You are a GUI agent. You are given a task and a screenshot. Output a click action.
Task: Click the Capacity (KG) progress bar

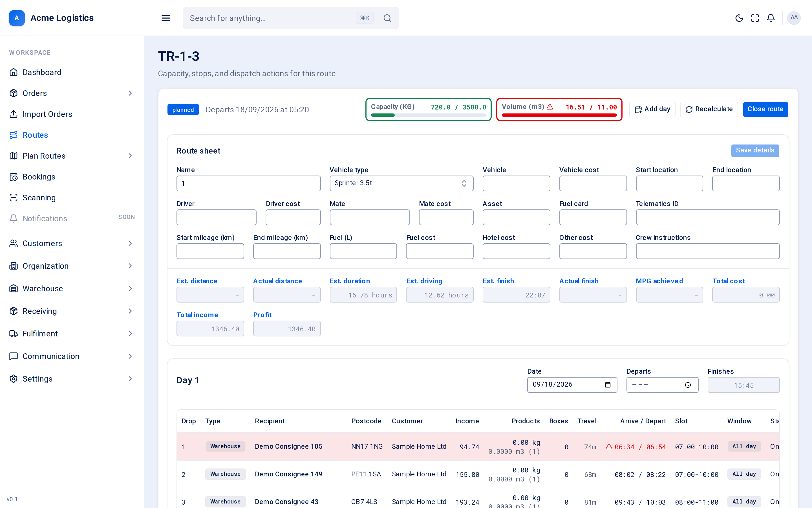coord(428,115)
